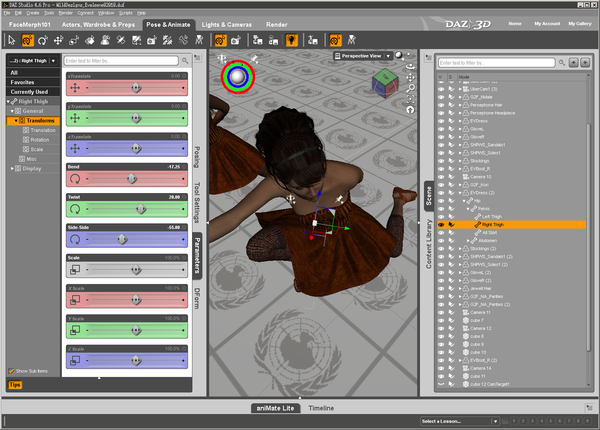Click the Twist slider handle
Viewport: 600px width, 430px height.
[141, 209]
